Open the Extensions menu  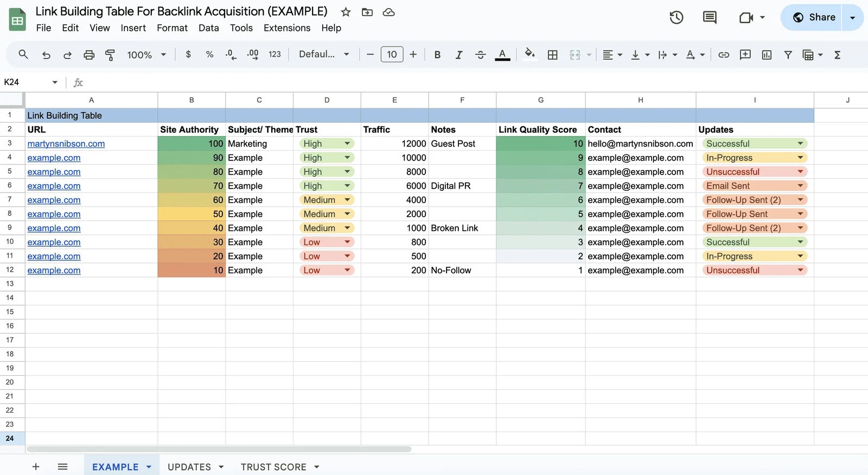coord(286,28)
